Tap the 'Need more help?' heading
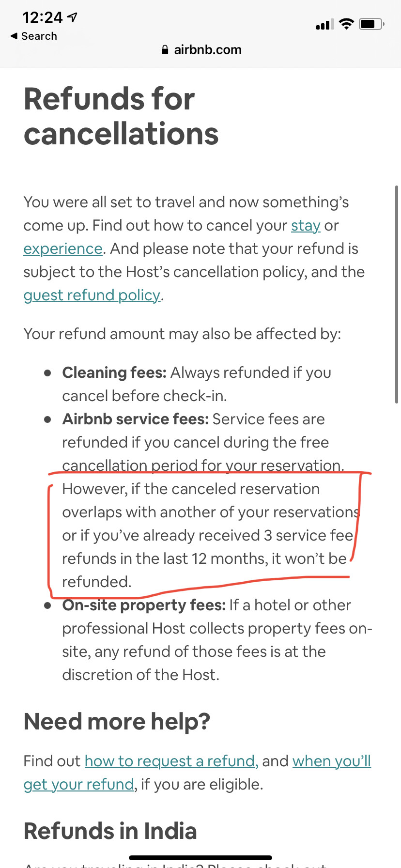401x868 pixels. tap(117, 721)
